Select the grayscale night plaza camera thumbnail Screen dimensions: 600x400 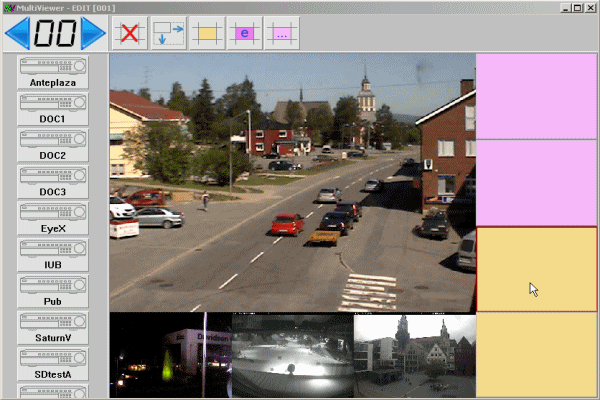[x=293, y=355]
